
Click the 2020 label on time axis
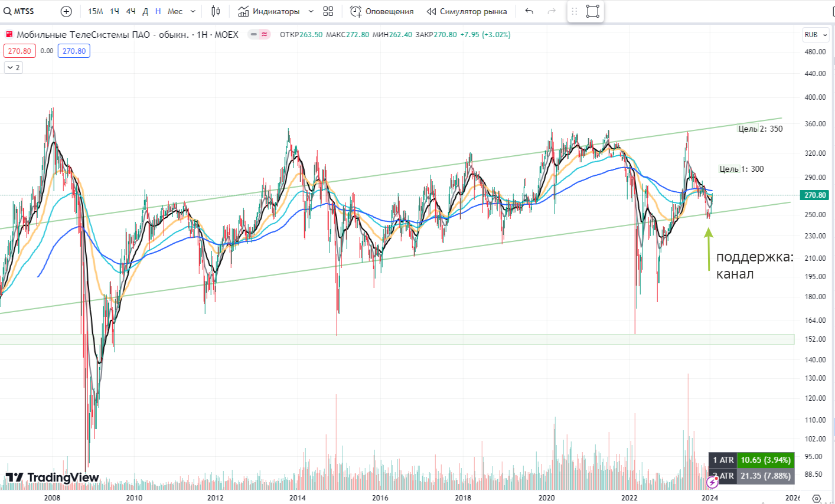click(547, 498)
